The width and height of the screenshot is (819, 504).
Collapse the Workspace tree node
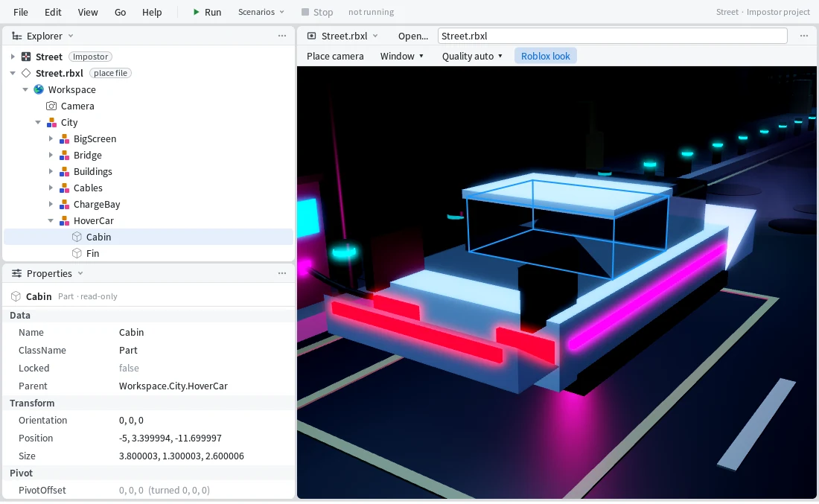(25, 89)
